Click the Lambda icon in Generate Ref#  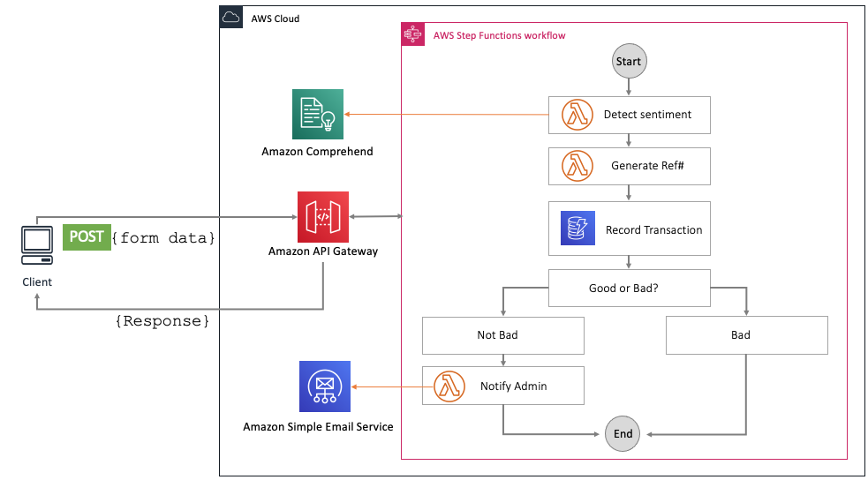577,166
